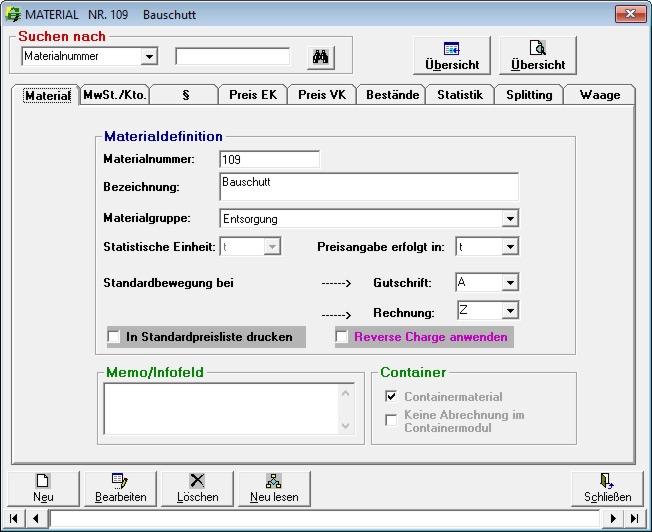Jump to last record navigation arrow
Screen dimensions: 652x532
tap(634, 518)
